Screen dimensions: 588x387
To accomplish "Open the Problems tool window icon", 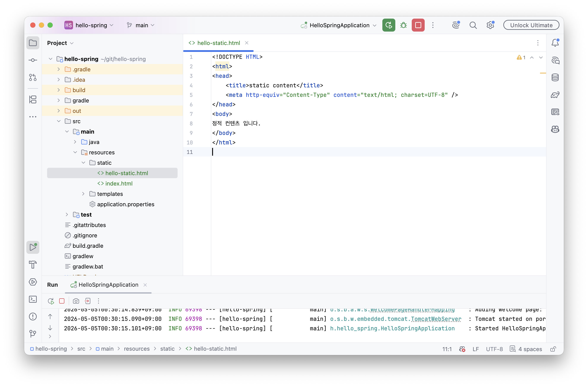I will pyautogui.click(x=33, y=317).
